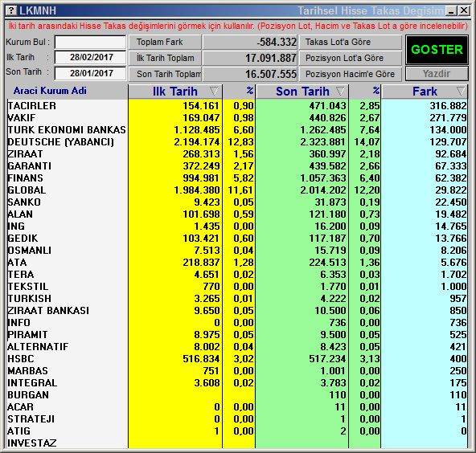
Task: Select the HSBC broker row
Action: coord(237,358)
